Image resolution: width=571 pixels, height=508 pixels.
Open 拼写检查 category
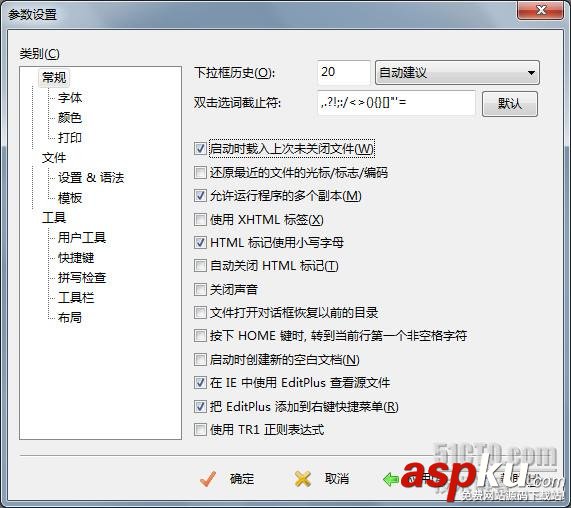coord(82,277)
